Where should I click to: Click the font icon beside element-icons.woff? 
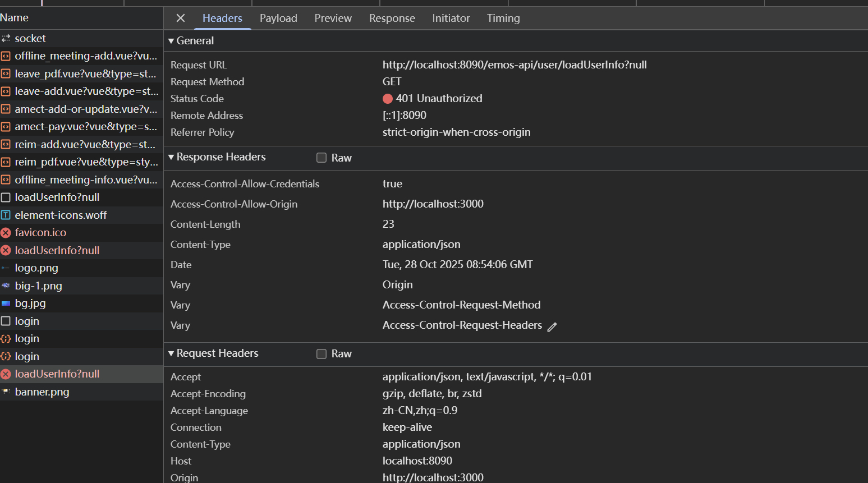point(6,215)
